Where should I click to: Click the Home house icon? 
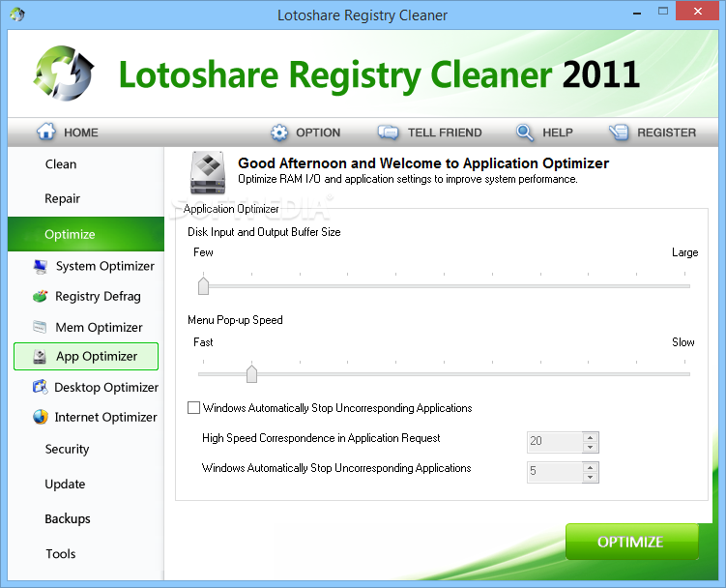[45, 132]
